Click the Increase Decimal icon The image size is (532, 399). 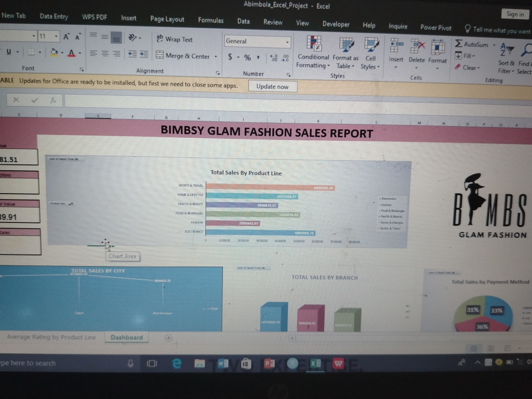click(x=274, y=58)
